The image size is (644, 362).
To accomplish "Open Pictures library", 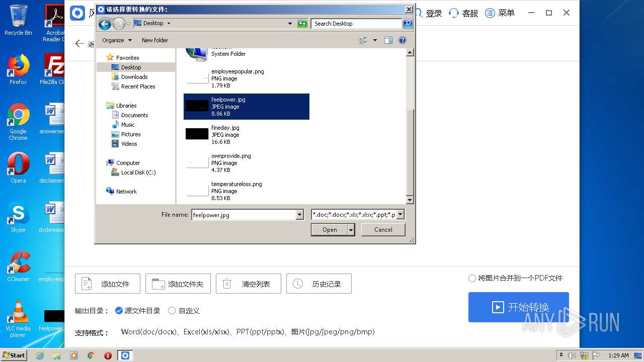I will (x=131, y=134).
